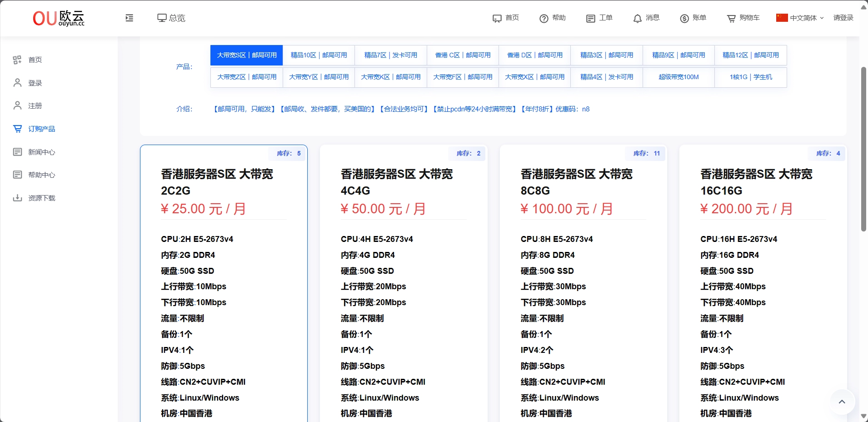Select the 精品9区 | 邮局可用 tab
The height and width of the screenshot is (422, 868).
point(678,55)
